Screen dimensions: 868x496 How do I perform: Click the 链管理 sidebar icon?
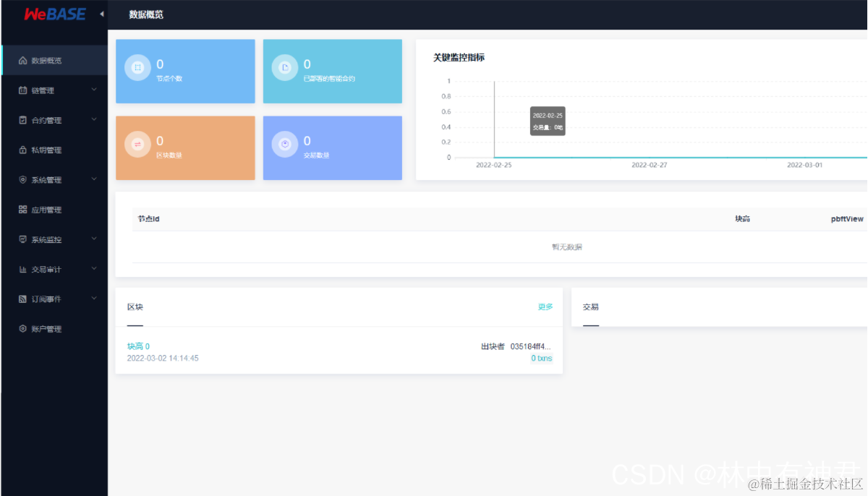pos(22,90)
